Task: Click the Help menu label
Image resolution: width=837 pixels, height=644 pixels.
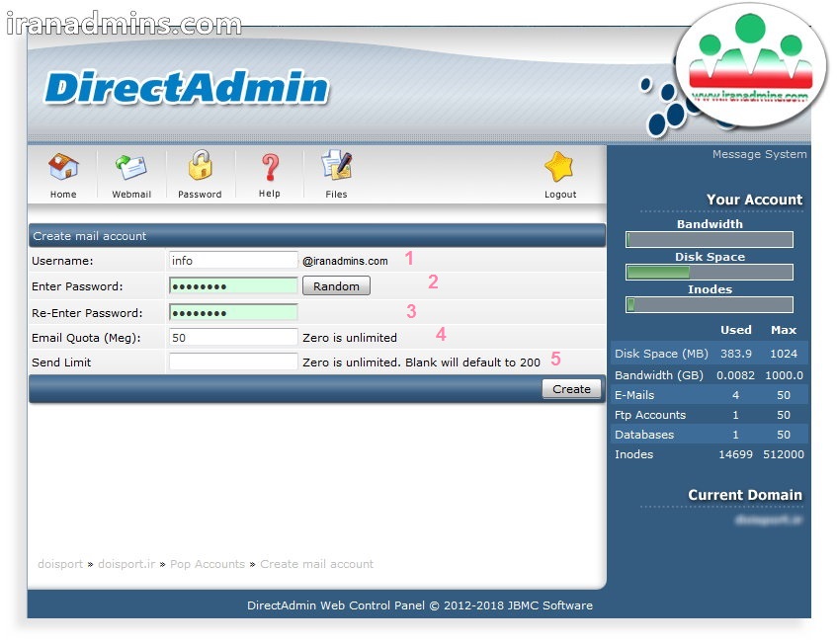Action: pos(270,194)
